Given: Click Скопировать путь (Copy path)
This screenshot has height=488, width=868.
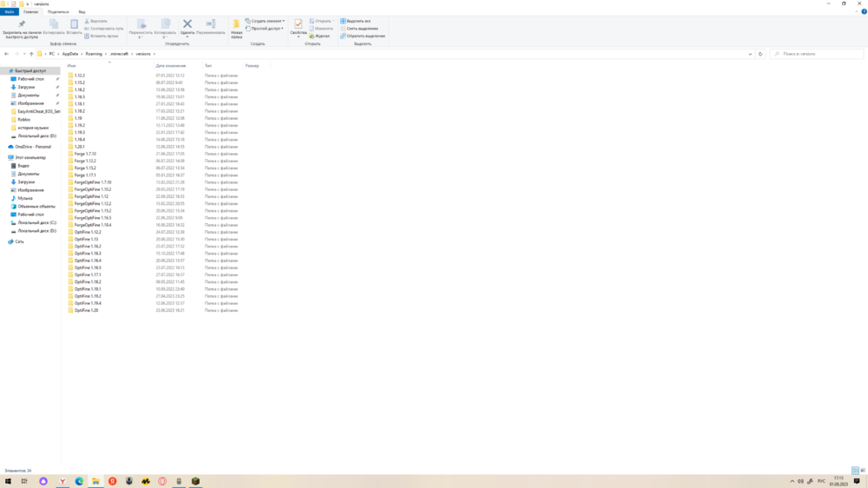Looking at the screenshot, I should click(x=104, y=29).
